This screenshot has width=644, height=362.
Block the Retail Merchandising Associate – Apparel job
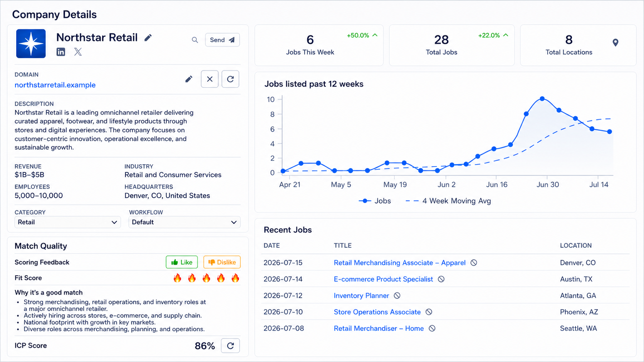pyautogui.click(x=474, y=263)
